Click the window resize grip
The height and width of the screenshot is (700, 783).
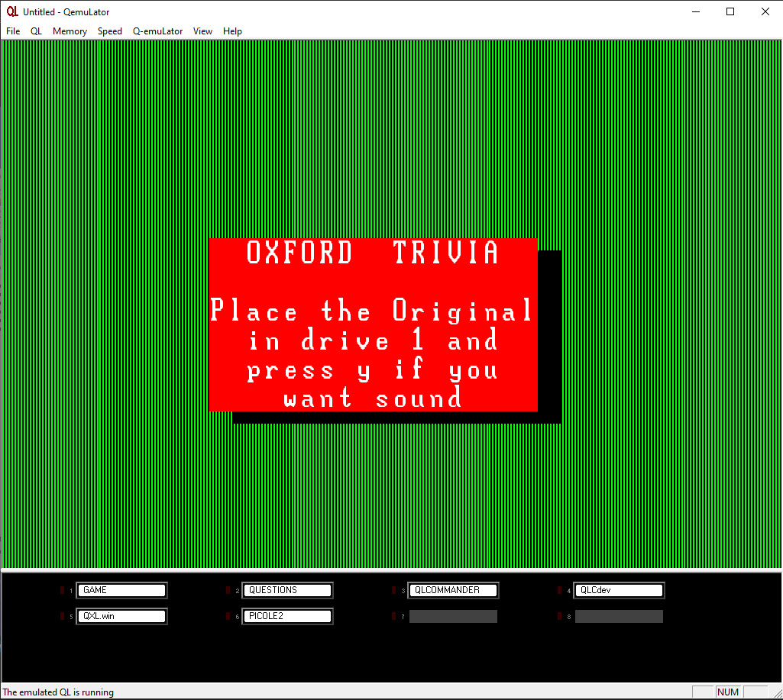(778, 693)
